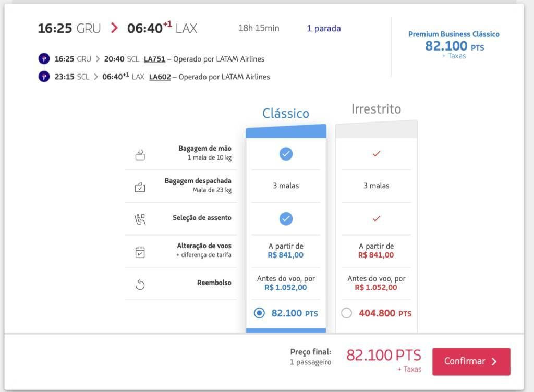Open the Clássico fare tab
Viewport: 534px width, 392px height.
pyautogui.click(x=285, y=114)
